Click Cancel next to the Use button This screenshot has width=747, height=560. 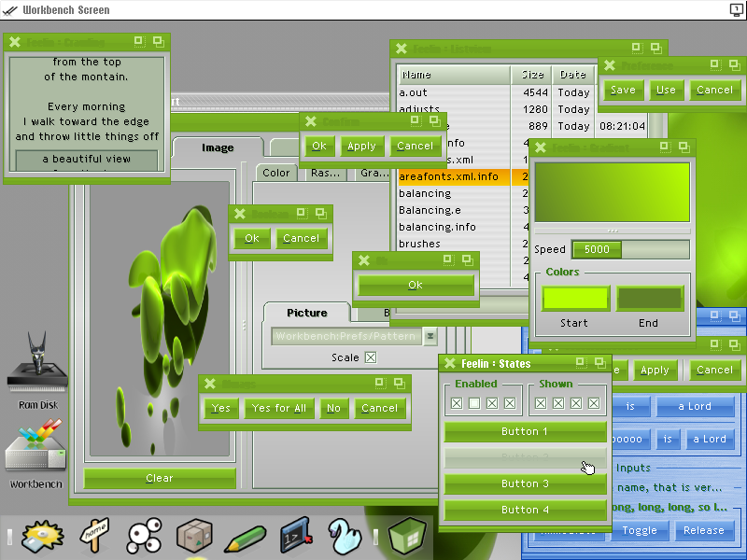point(715,90)
